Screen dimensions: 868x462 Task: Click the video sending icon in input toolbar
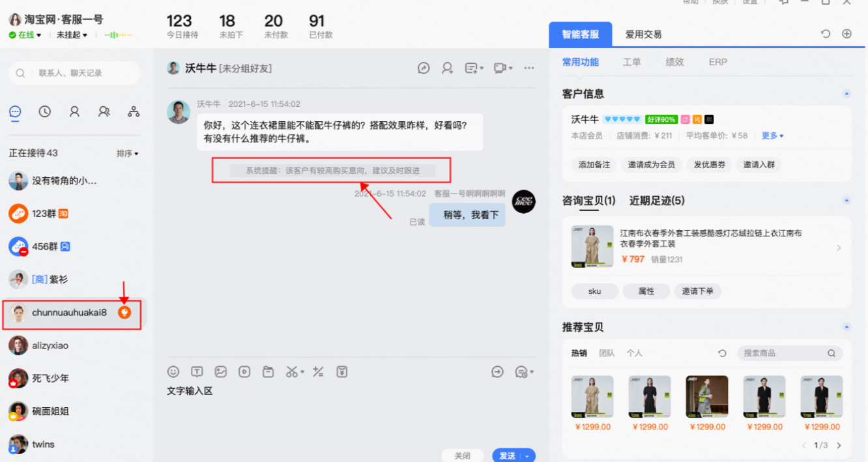pyautogui.click(x=244, y=371)
